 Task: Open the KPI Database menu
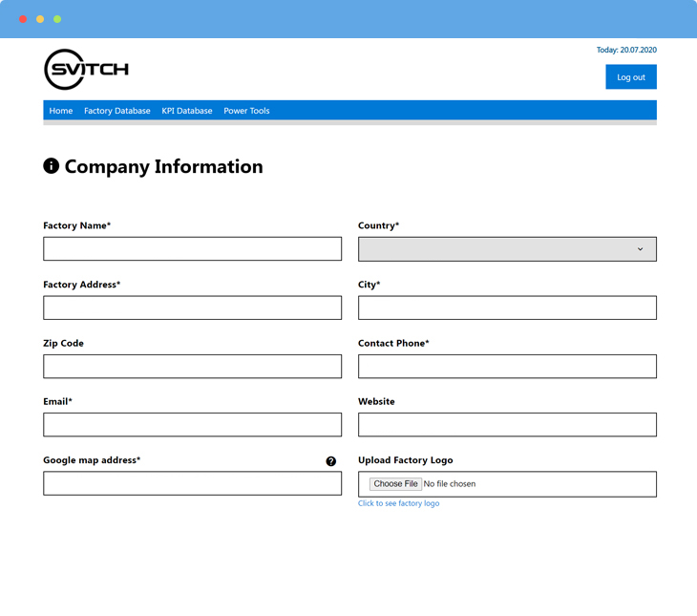tap(187, 111)
